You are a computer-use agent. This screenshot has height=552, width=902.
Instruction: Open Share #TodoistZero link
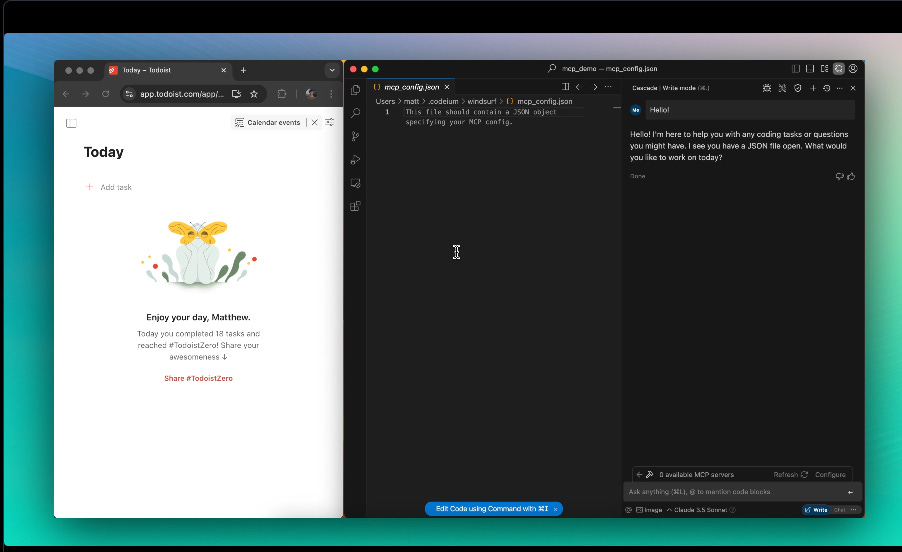(198, 378)
